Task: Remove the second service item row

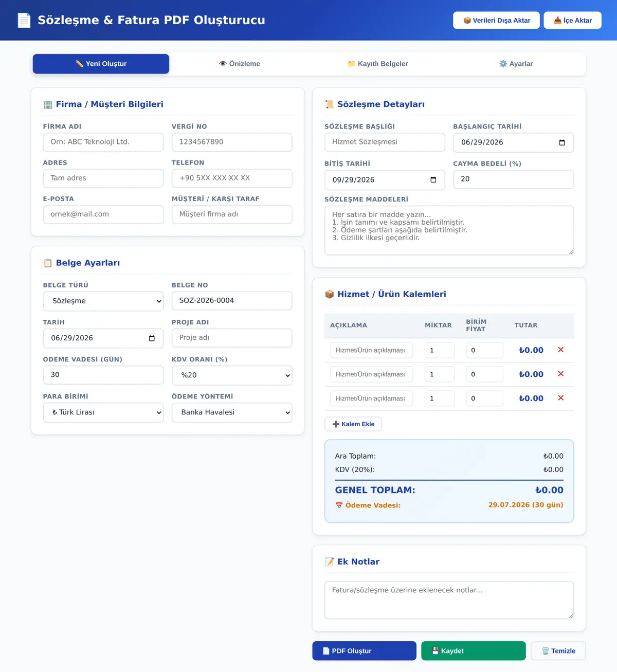Action: click(560, 374)
